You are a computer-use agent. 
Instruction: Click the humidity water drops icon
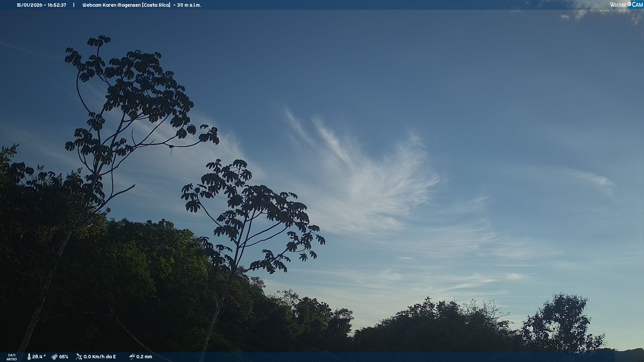[x=54, y=357]
